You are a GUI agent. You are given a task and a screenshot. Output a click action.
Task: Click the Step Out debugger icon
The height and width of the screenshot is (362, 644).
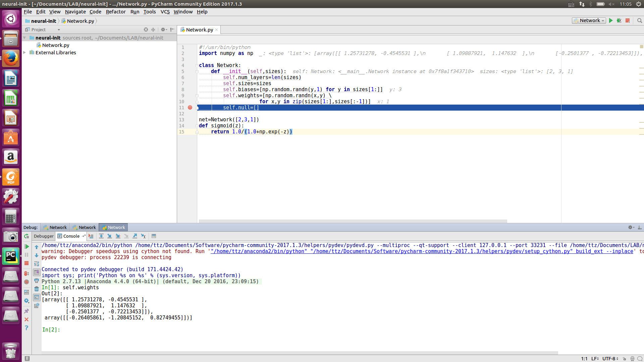click(x=135, y=236)
